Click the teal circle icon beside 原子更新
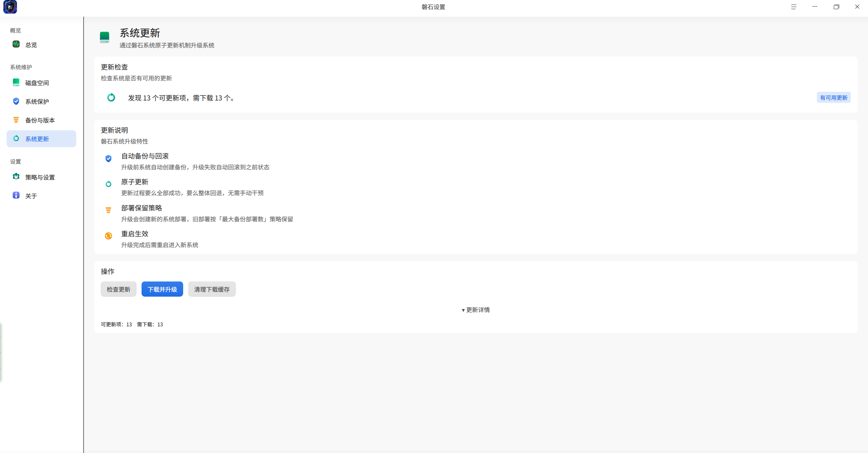This screenshot has width=868, height=453. 108,184
